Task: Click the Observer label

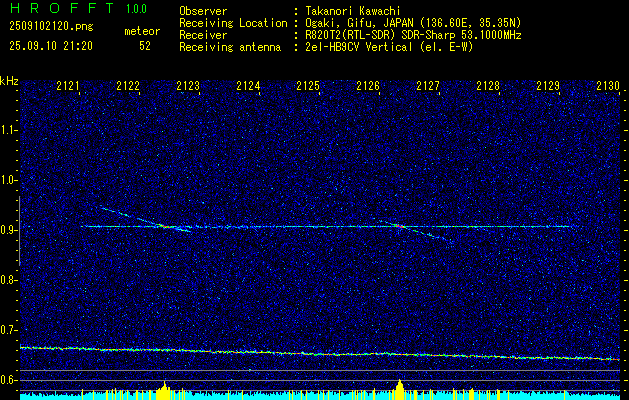Action: (x=203, y=11)
